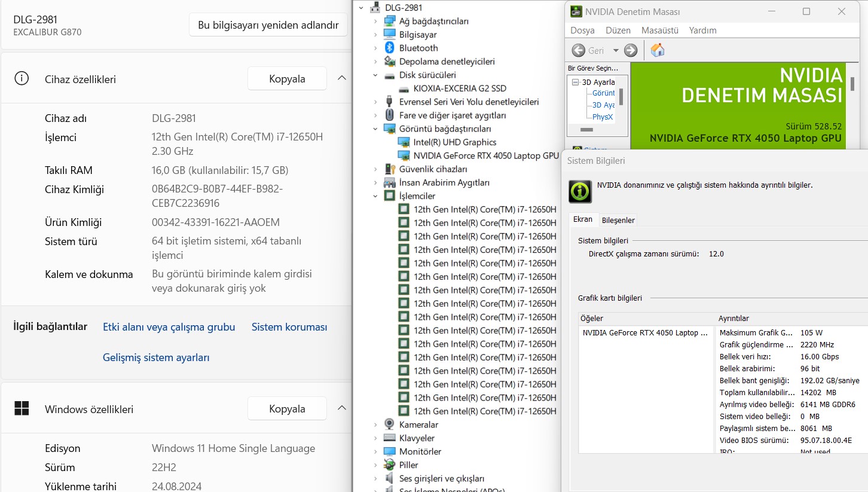The height and width of the screenshot is (492, 868).
Task: Expand the Ağ bağdaştırıcıları tree node
Action: [375, 21]
